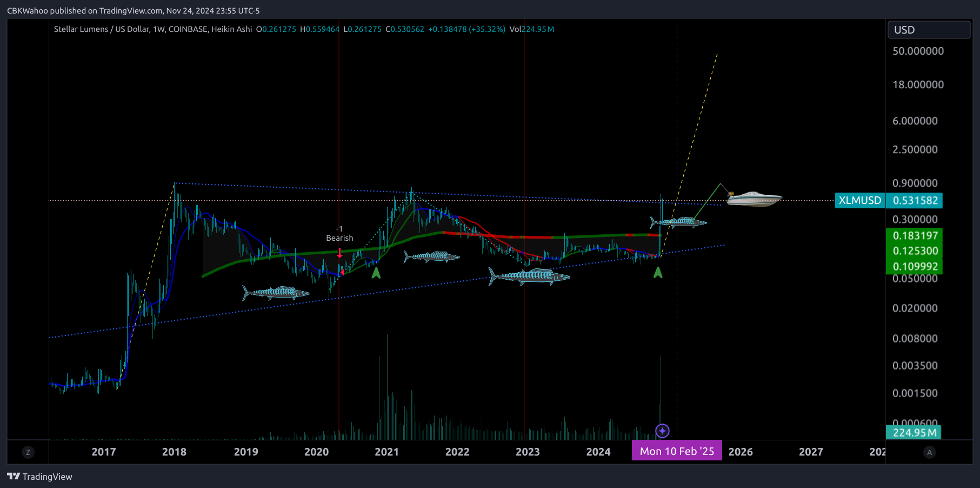Click the 0.001500 price axis label

[x=915, y=393]
